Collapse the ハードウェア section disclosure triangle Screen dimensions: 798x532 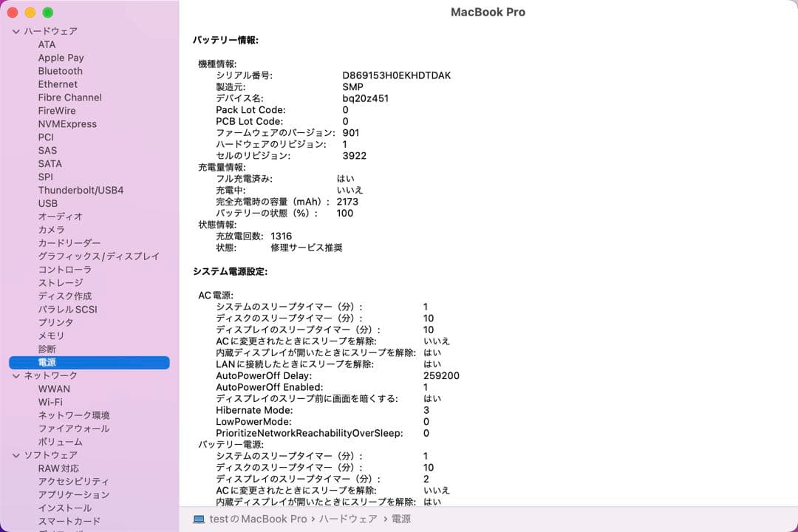[15, 31]
